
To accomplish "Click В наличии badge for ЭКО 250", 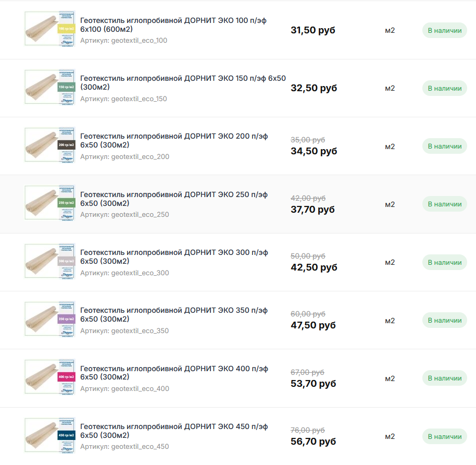I will click(444, 204).
